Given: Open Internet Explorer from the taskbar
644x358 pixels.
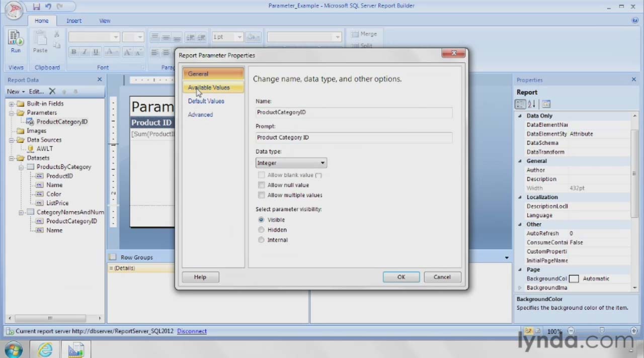Looking at the screenshot, I should [45, 349].
